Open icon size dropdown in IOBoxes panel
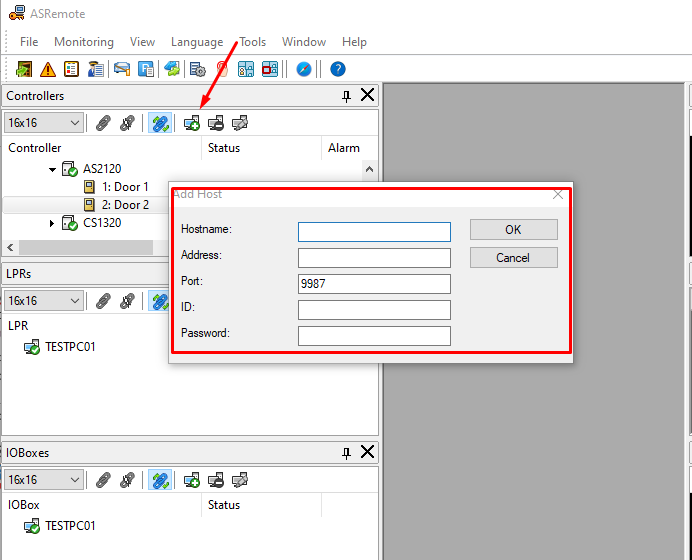Viewport: 692px width, 560px height. tap(44, 480)
